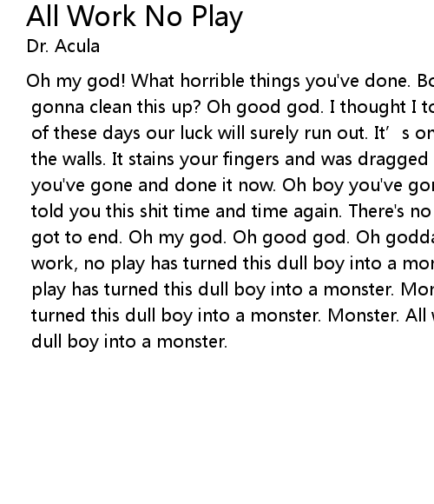Click the line beginning 'play has turned this dull boy'
Viewport: 434px width, 504px height.
[x=233, y=289]
